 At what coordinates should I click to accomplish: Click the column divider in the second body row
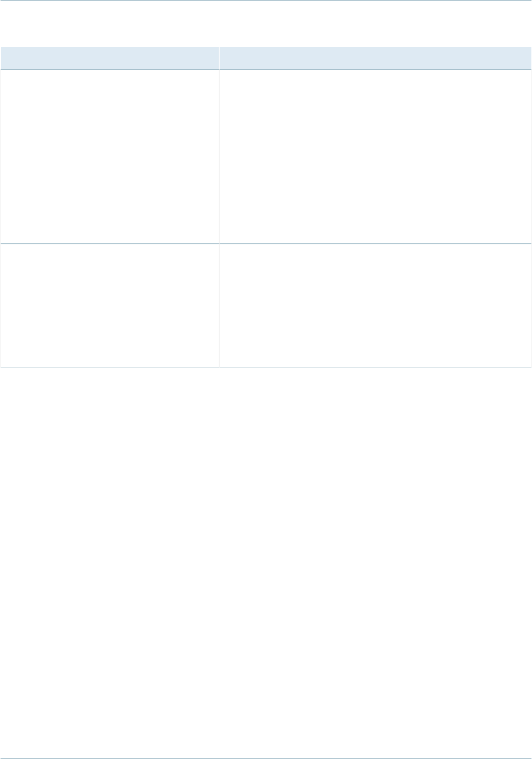(219, 305)
